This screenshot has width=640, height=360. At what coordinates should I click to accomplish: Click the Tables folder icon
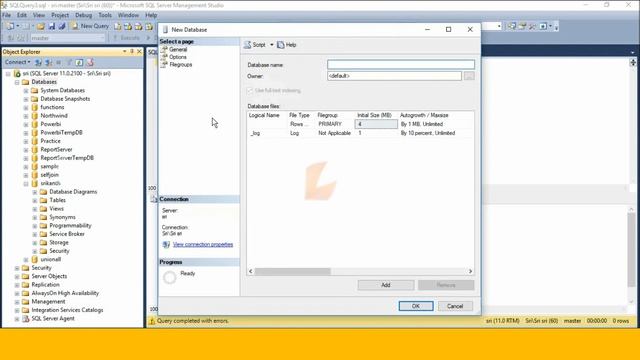pos(44,200)
